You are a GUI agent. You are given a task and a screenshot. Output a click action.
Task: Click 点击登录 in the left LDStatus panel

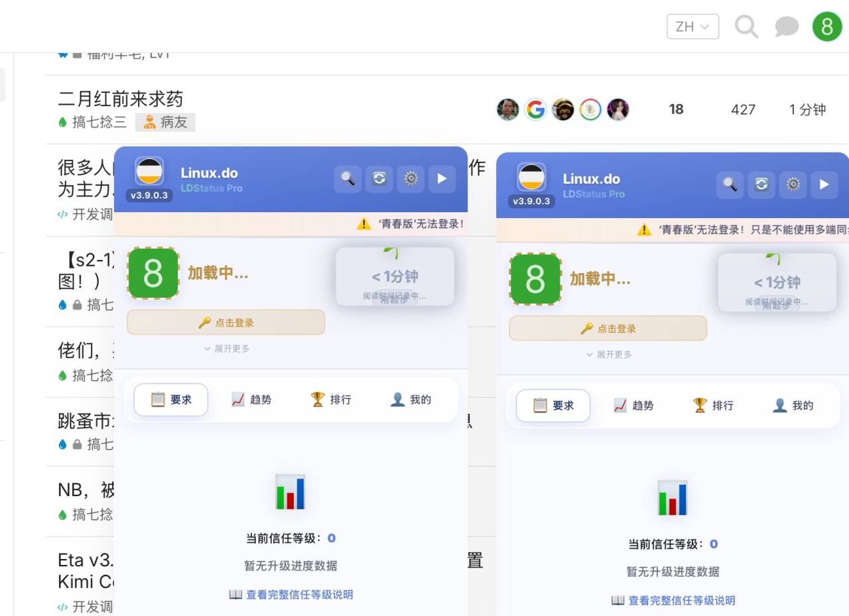click(226, 323)
